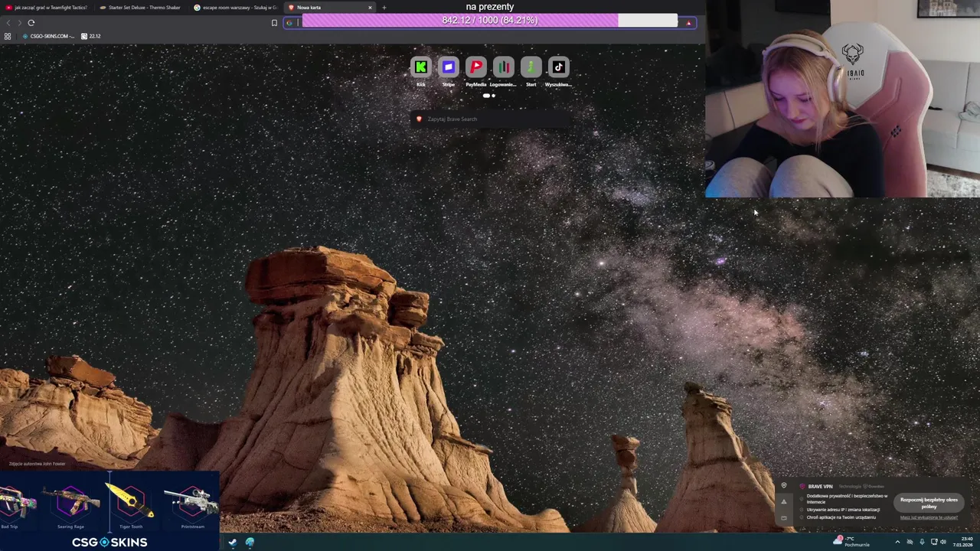
Task: Reload the page with the refresh icon
Action: [31, 23]
